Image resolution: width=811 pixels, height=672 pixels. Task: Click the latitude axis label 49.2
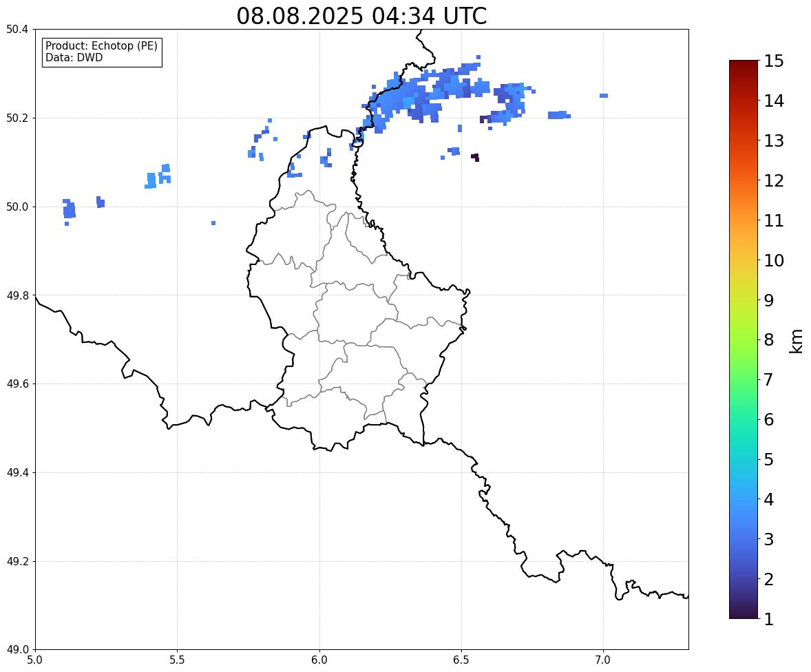(17, 561)
